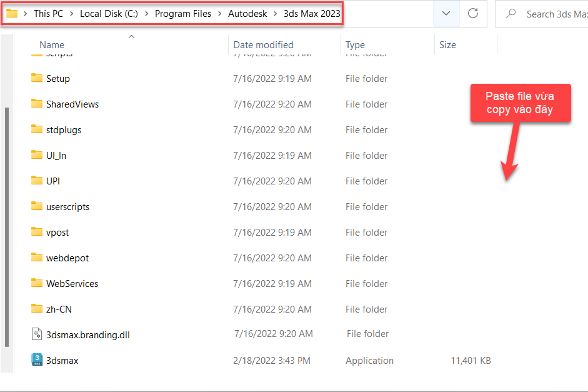Navigate to Local Disk (C:) breadcrumb

[x=109, y=14]
